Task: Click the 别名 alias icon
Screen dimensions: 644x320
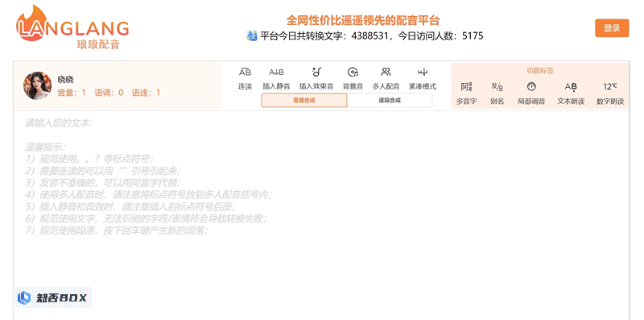Action: [497, 87]
